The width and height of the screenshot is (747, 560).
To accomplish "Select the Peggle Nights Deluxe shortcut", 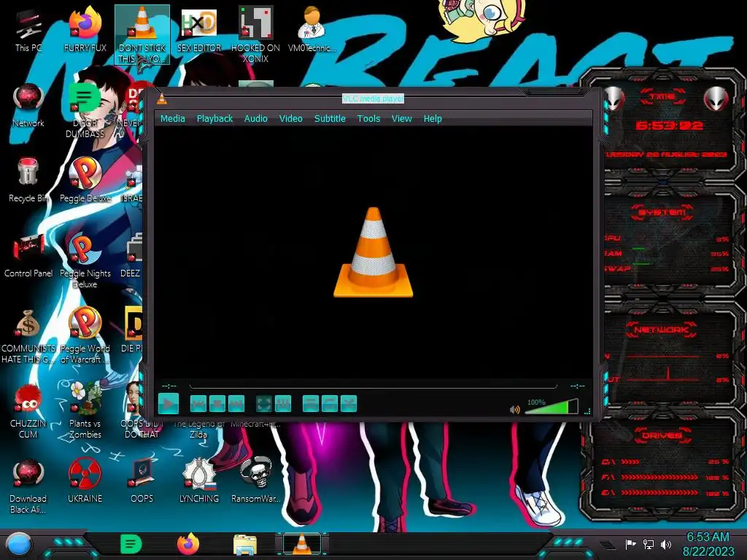I will 85,261.
